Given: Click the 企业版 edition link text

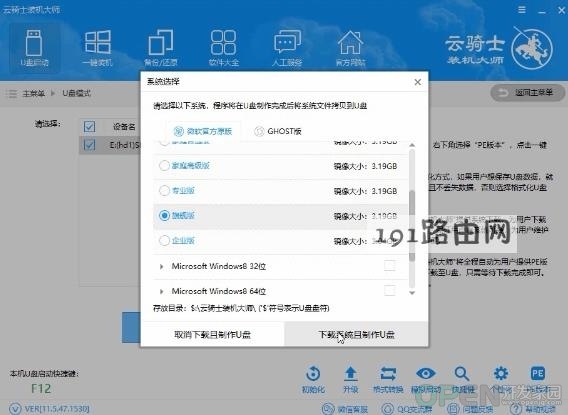Looking at the screenshot, I should pos(183,240).
